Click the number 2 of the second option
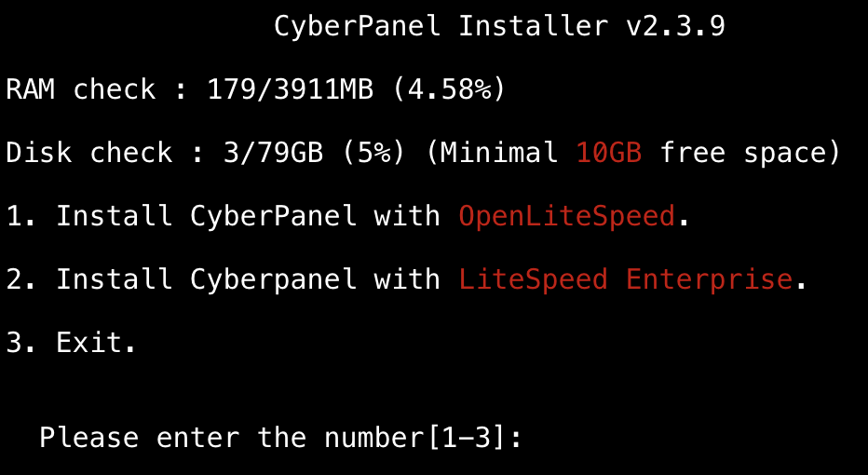This screenshot has height=475, width=868. [x=15, y=279]
